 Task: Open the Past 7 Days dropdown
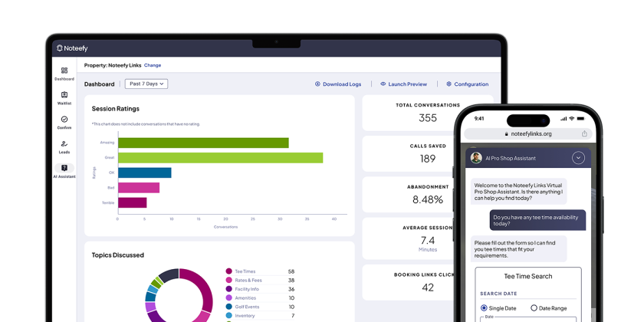click(146, 84)
